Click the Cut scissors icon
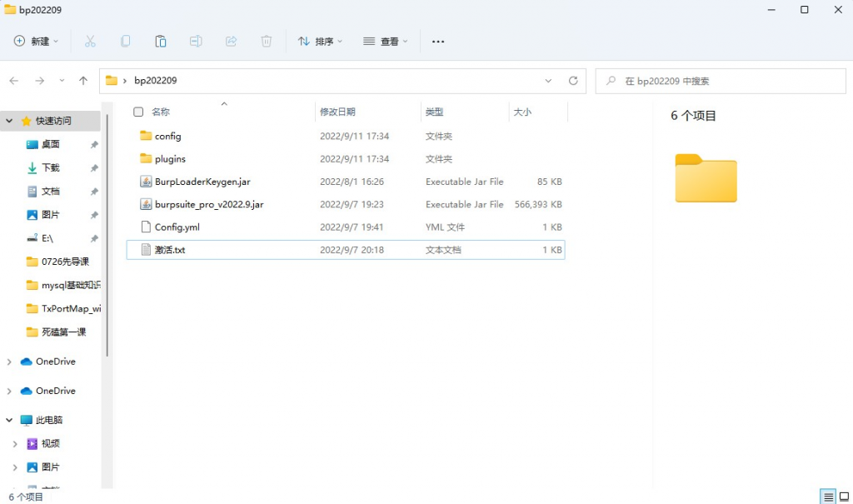853x504 pixels. 90,42
